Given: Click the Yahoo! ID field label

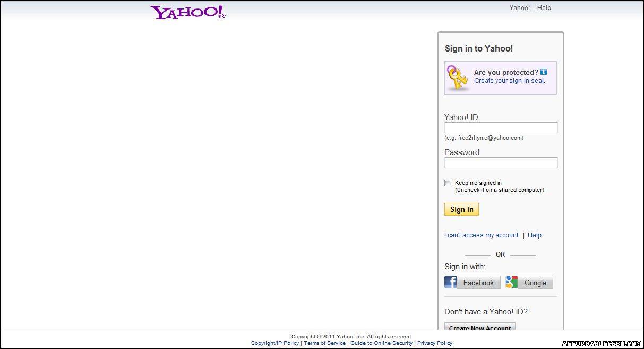Looking at the screenshot, I should click(461, 117).
